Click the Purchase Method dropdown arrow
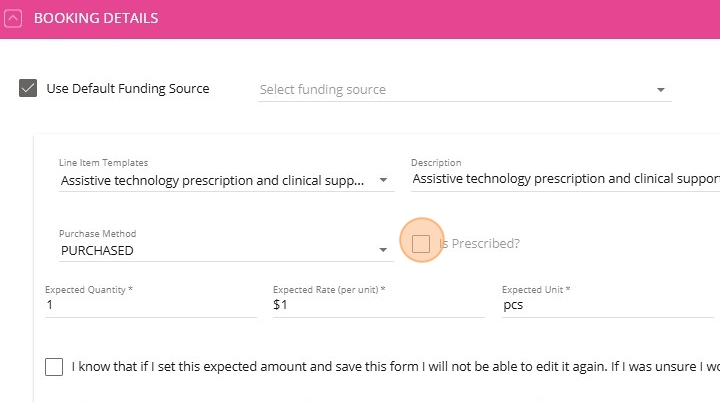Viewport: 720px width, 402px height. pos(383,251)
